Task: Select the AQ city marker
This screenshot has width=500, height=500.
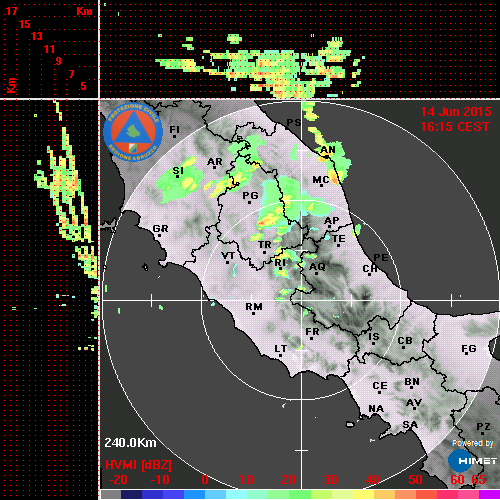Action: coord(316,274)
